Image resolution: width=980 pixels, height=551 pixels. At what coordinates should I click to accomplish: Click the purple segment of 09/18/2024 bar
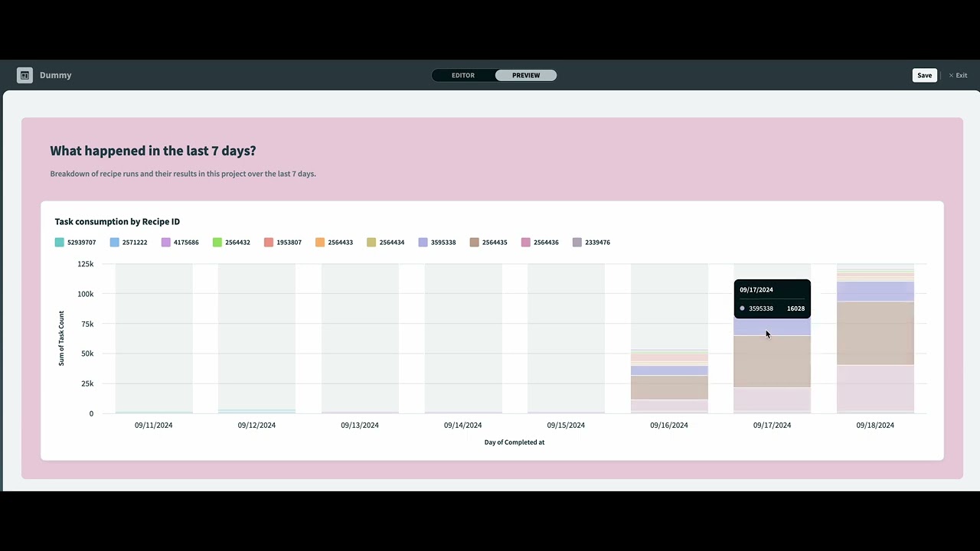(875, 292)
